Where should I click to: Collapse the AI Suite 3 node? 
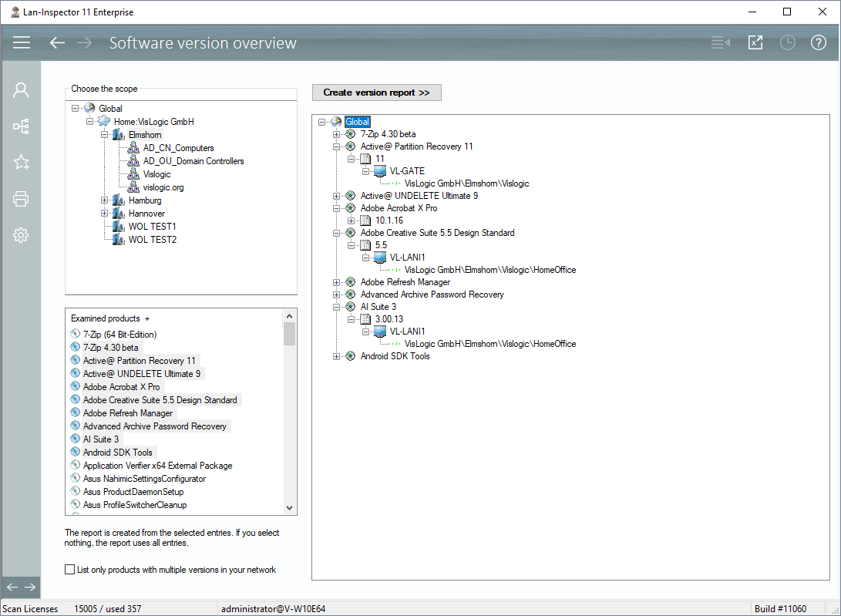[336, 307]
